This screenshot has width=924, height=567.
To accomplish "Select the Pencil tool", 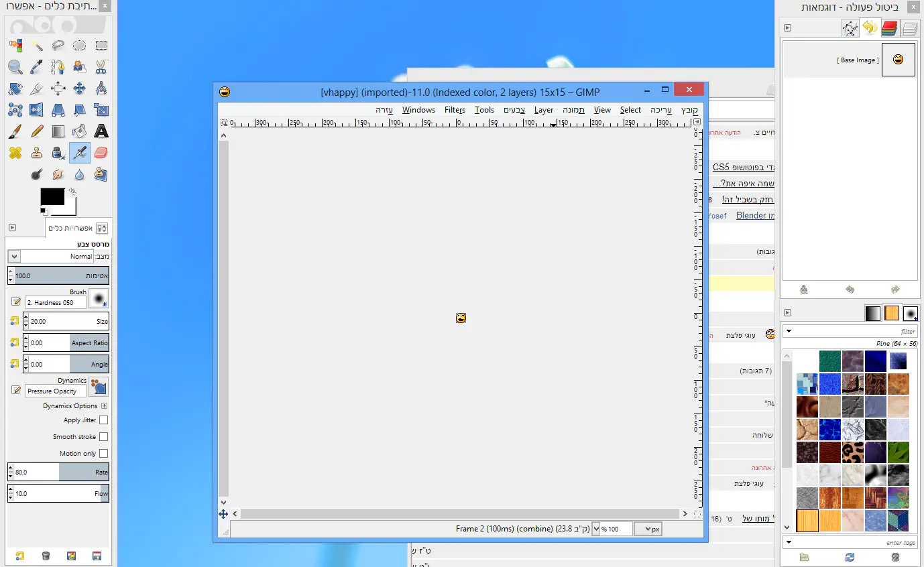I will 37,131.
